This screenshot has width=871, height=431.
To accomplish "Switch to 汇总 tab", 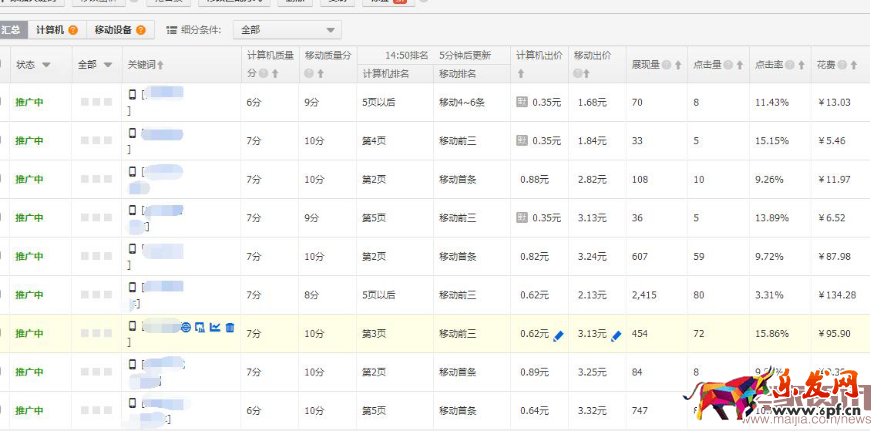I will (x=11, y=30).
